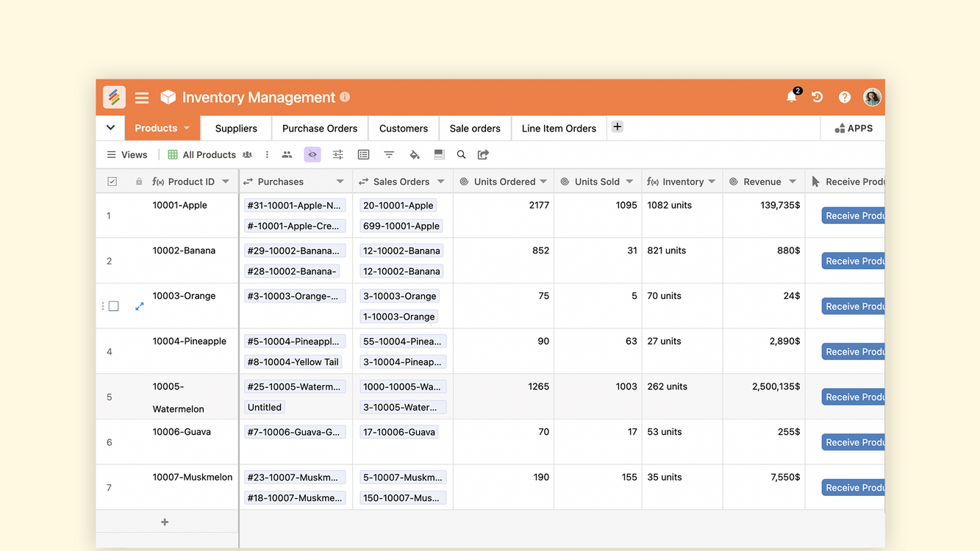This screenshot has width=980, height=551.
Task: Expand the collapse chevron left of Products tab
Action: tap(110, 128)
